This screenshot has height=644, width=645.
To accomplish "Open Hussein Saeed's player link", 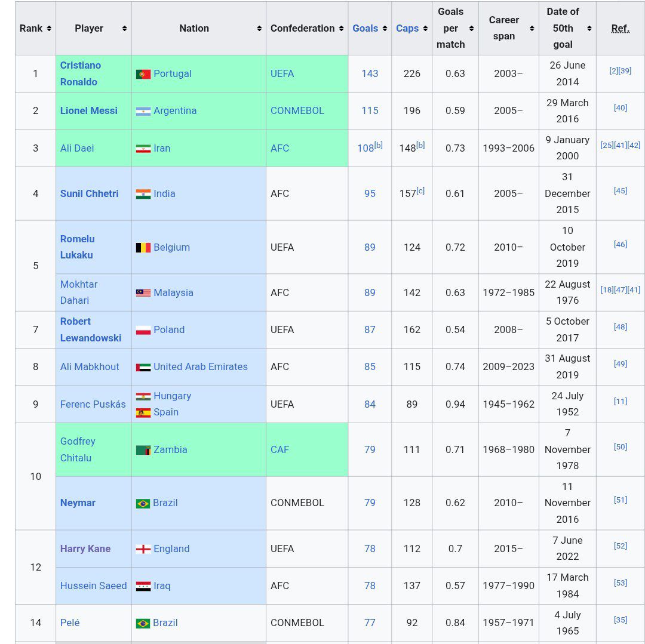I will [x=93, y=586].
